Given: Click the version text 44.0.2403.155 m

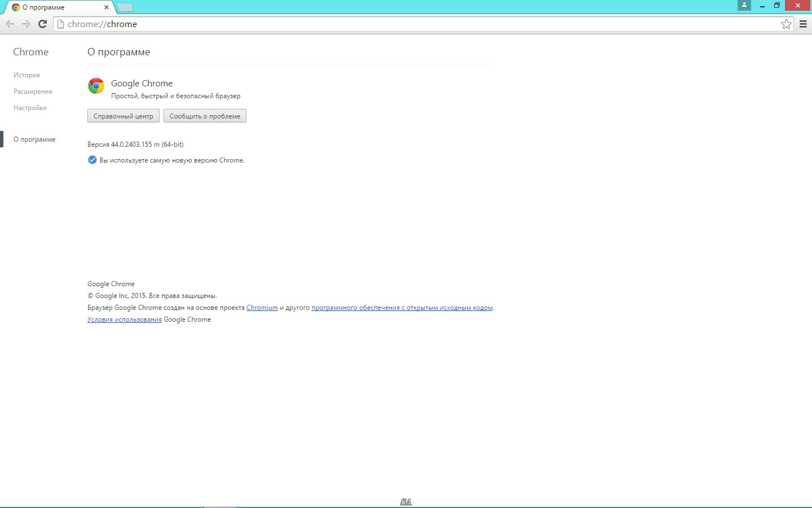Looking at the screenshot, I should pyautogui.click(x=135, y=144).
